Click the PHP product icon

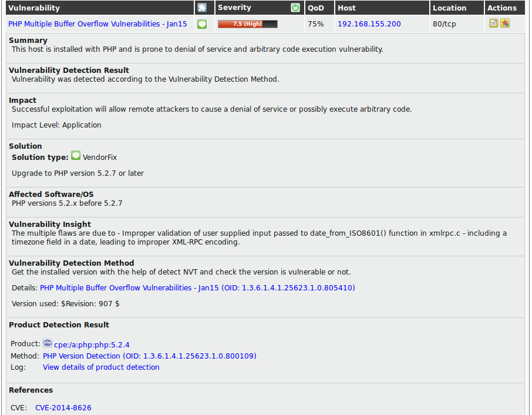48,343
